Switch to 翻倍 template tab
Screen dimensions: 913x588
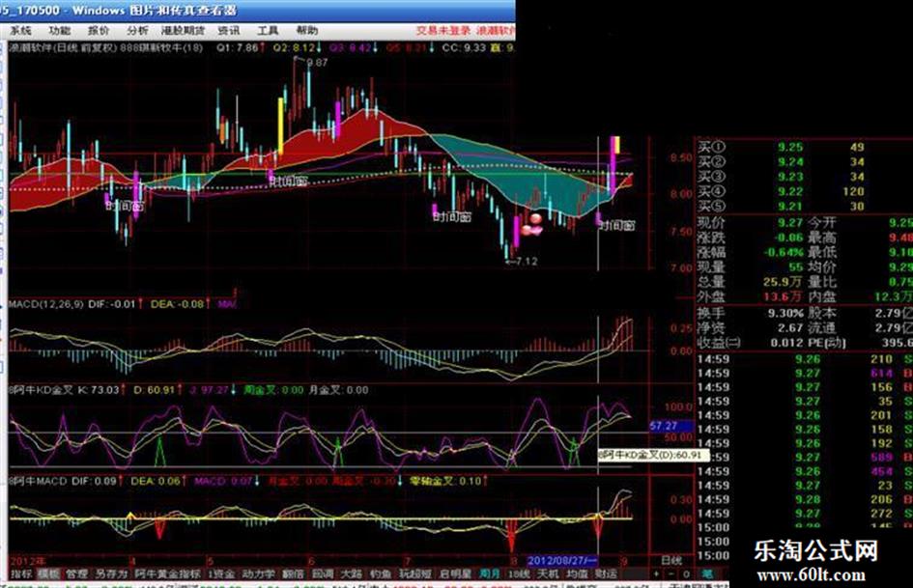[x=293, y=574]
